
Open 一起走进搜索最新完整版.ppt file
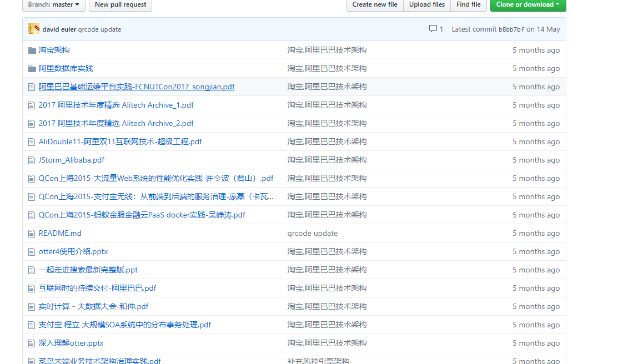[88, 270]
